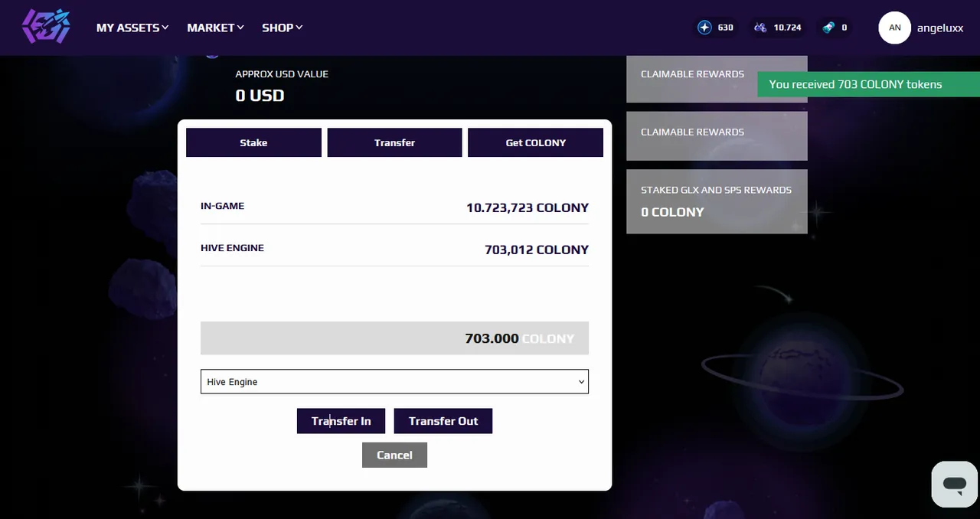This screenshot has height=519, width=980.
Task: Click the Genesis League logo in the header
Action: 46,27
